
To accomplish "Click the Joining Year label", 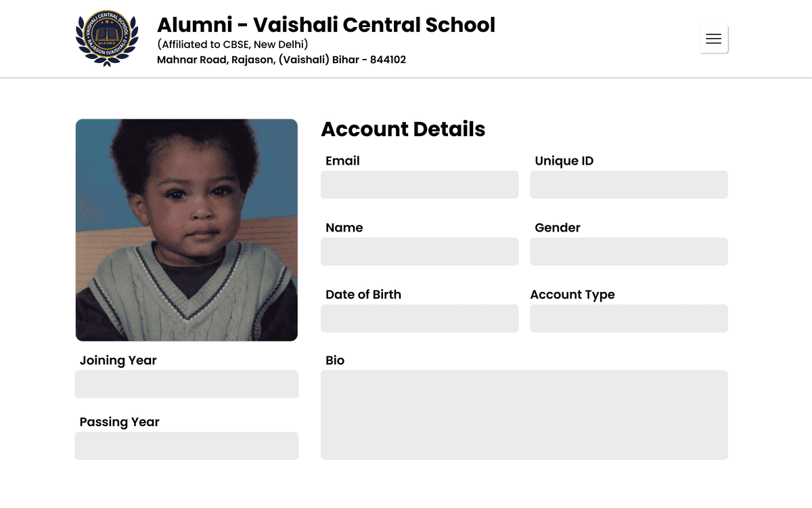I will [118, 360].
